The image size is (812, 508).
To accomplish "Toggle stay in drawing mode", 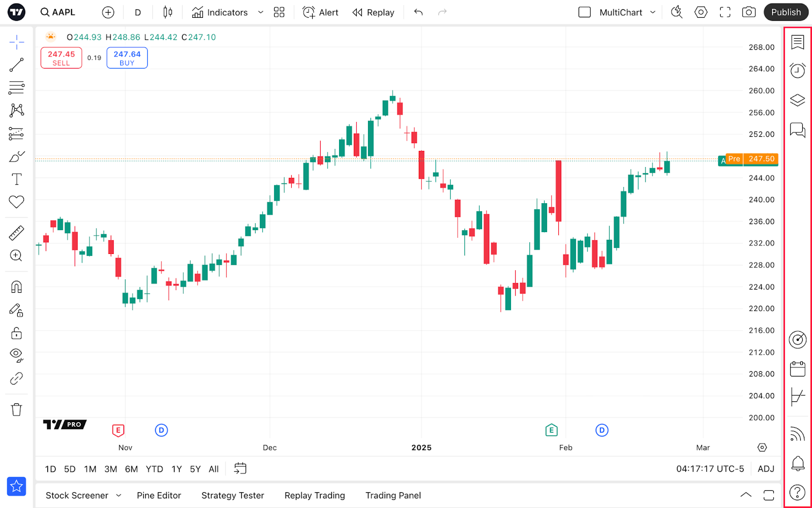I will click(x=16, y=310).
